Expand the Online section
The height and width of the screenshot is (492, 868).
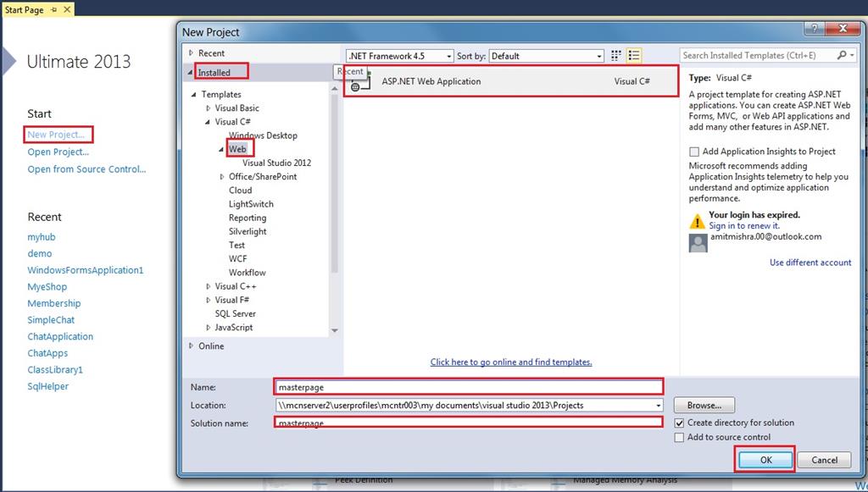tap(191, 346)
